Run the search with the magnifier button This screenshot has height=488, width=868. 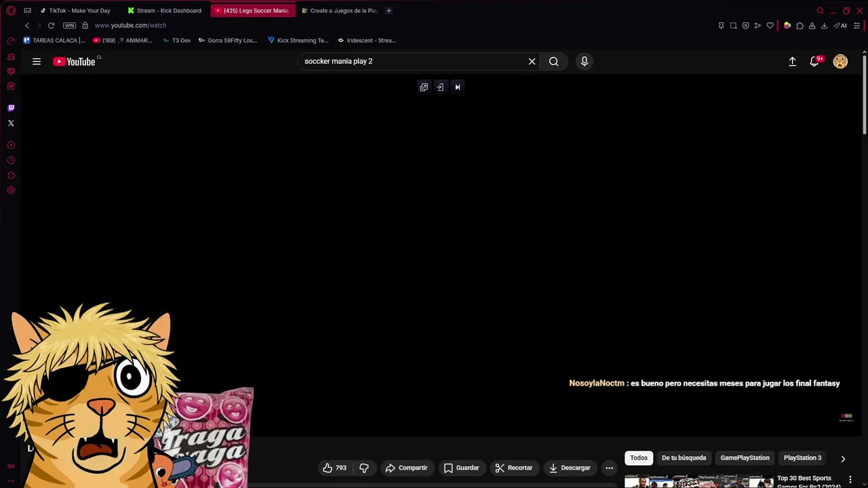tap(554, 62)
